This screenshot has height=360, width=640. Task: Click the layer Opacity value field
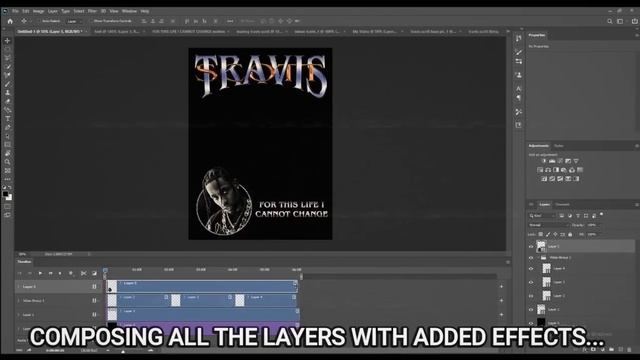592,225
